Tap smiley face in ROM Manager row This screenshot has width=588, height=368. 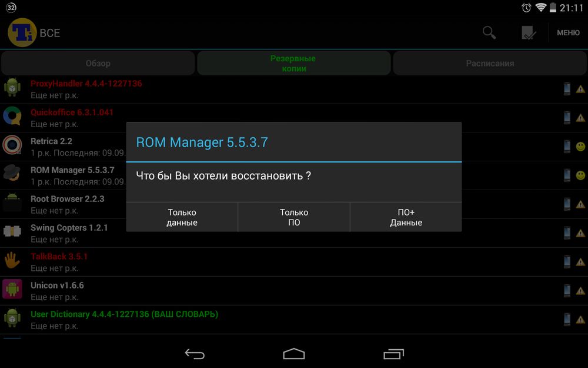click(x=580, y=175)
